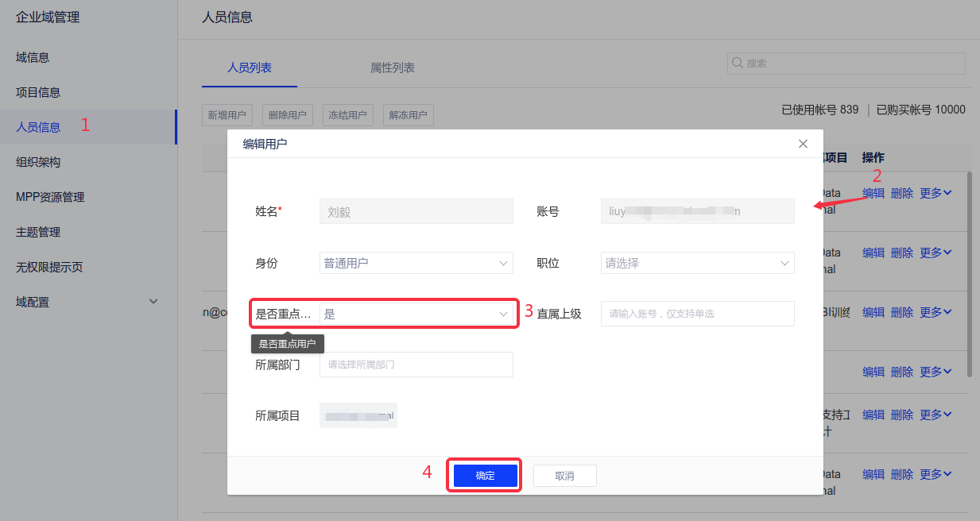
Task: Open 组织架构 in the sidebar
Action: pos(38,162)
